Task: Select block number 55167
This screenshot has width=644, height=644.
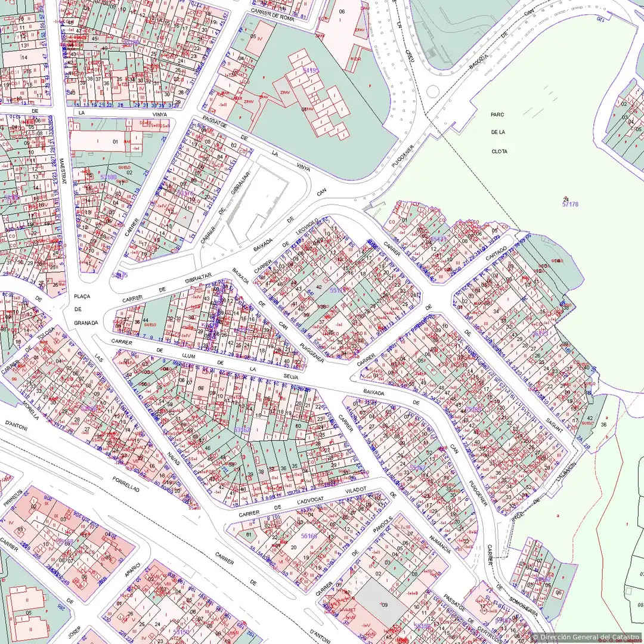Action: (x=417, y=467)
